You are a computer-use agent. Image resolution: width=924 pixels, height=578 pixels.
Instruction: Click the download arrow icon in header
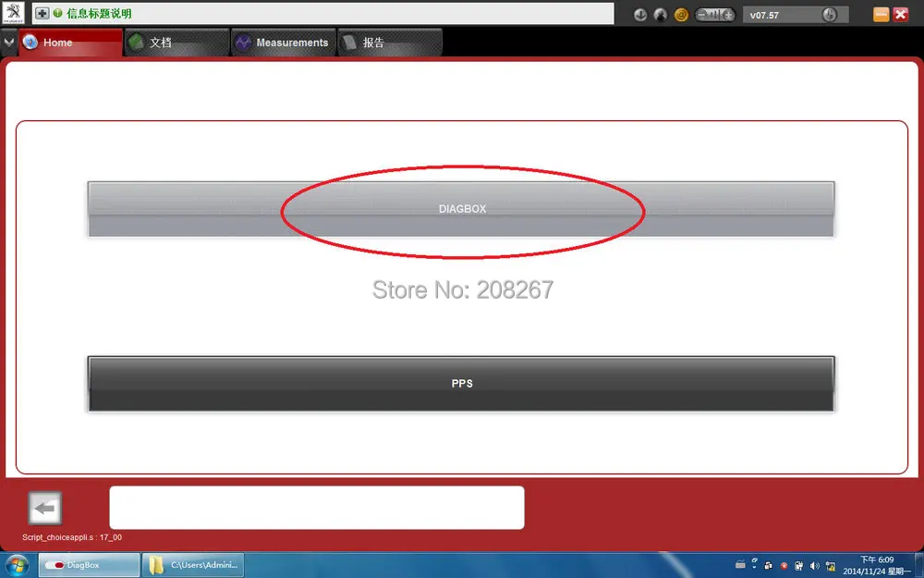(x=640, y=15)
